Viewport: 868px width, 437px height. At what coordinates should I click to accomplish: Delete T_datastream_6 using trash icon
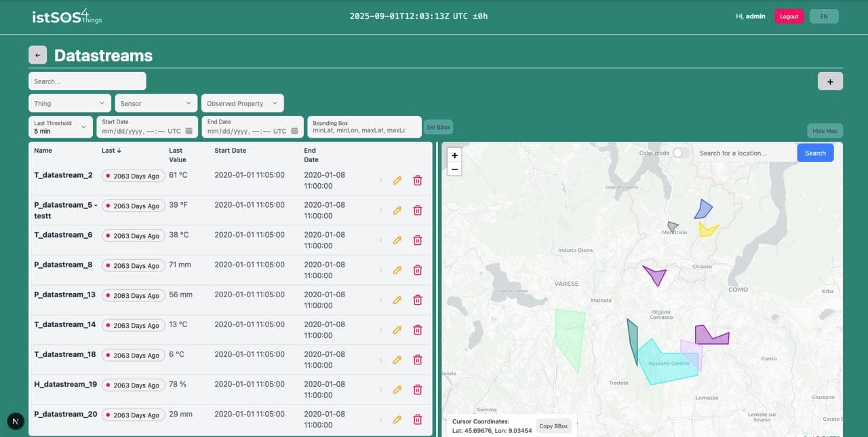(418, 240)
